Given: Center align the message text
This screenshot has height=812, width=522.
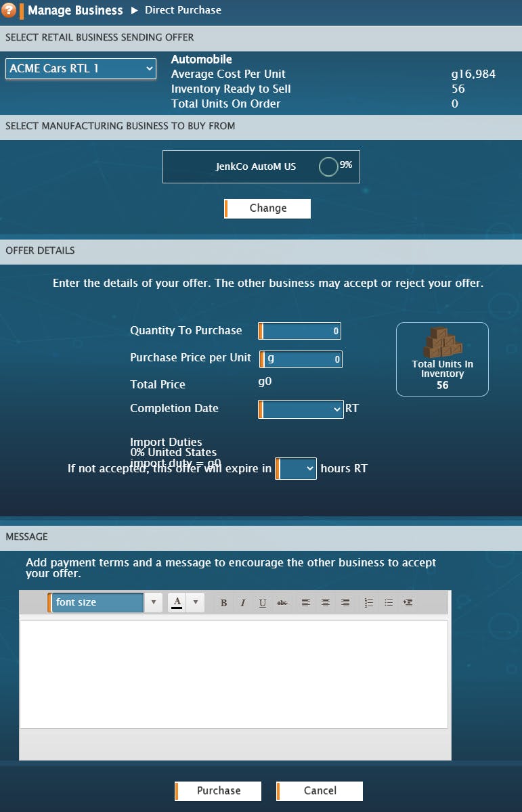Looking at the screenshot, I should 326,603.
